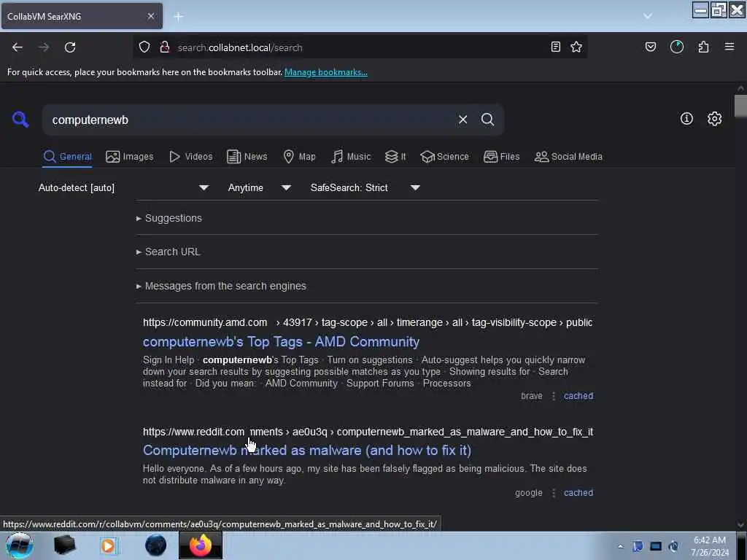Select the General tab
747x560 pixels.
pos(67,157)
